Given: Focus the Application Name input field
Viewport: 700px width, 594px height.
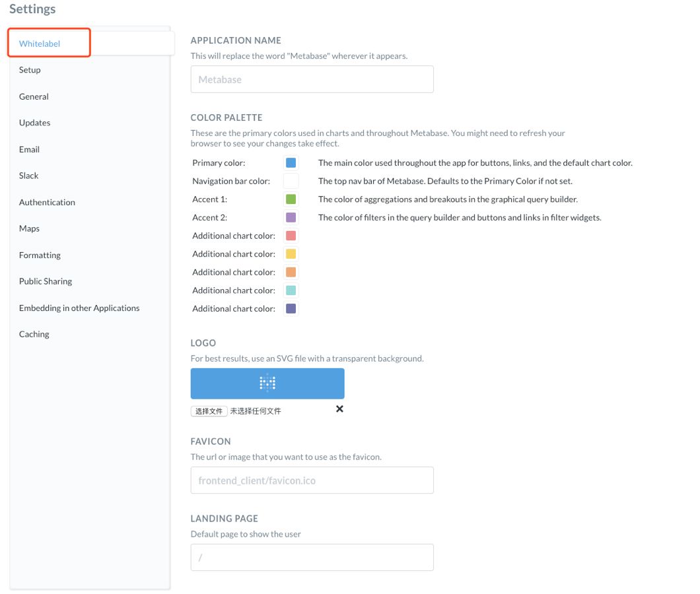Looking at the screenshot, I should (x=312, y=79).
